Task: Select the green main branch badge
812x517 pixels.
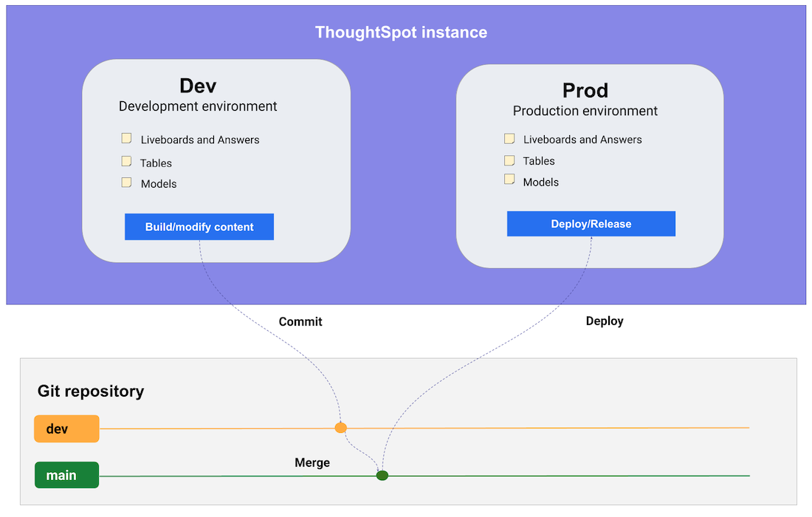Action: click(x=66, y=475)
